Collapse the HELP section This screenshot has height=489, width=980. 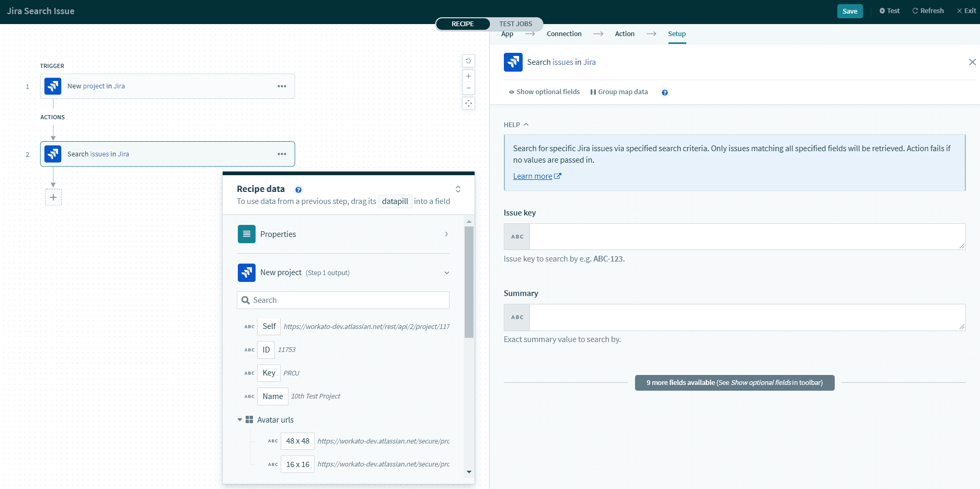(526, 124)
